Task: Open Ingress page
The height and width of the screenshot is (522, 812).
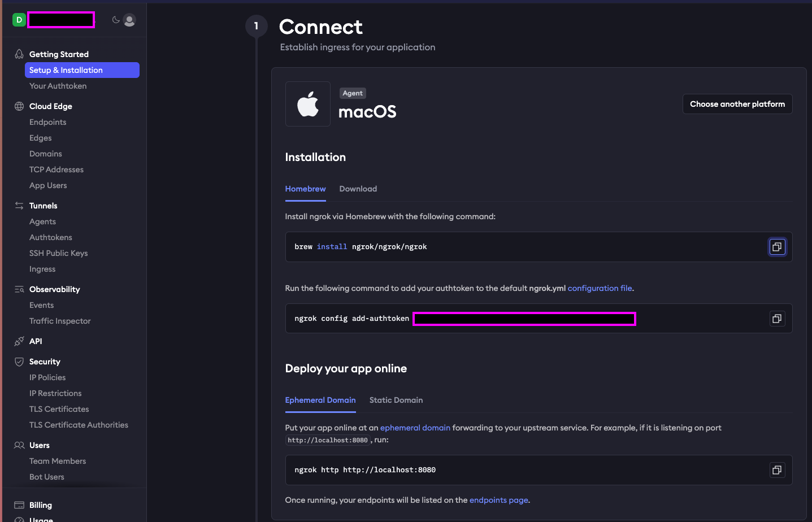Action: tap(42, 269)
